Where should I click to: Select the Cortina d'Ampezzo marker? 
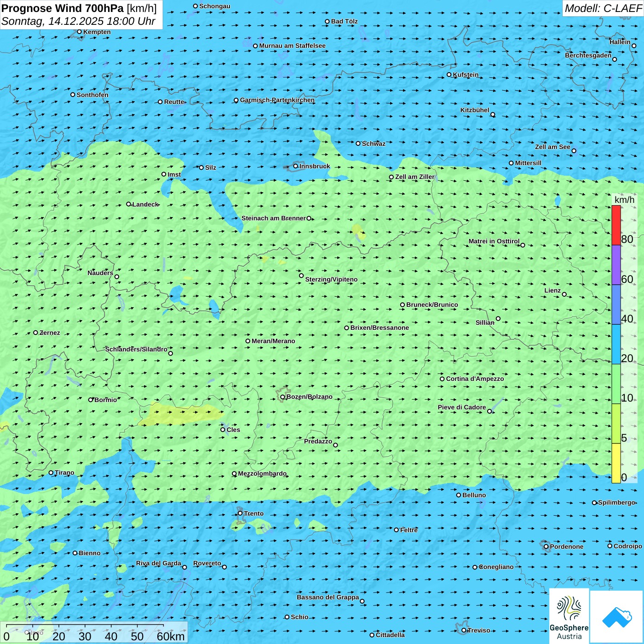pos(442,379)
